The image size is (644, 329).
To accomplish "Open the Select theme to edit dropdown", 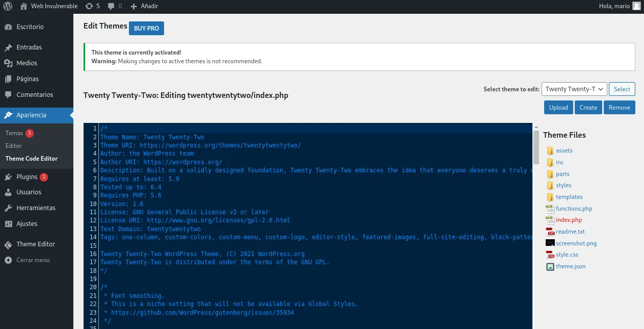I will [x=574, y=89].
